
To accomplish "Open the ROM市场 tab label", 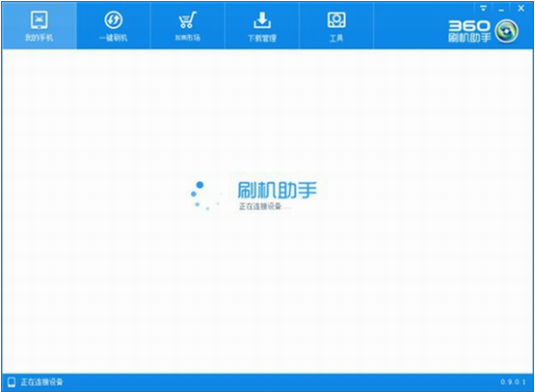I will [187, 38].
